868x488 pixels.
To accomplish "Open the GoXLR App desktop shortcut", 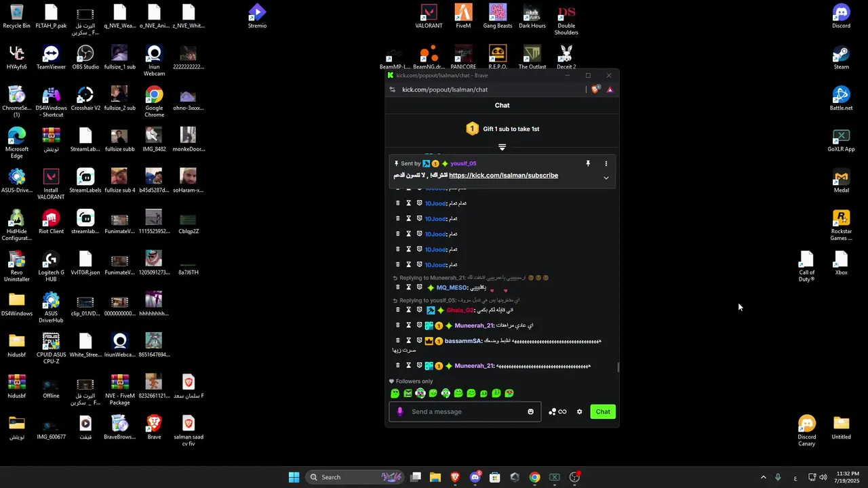I will click(841, 140).
